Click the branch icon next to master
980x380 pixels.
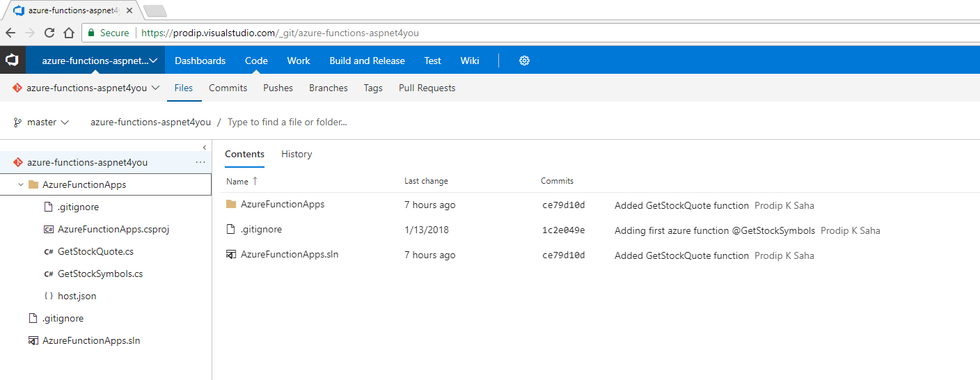(17, 122)
